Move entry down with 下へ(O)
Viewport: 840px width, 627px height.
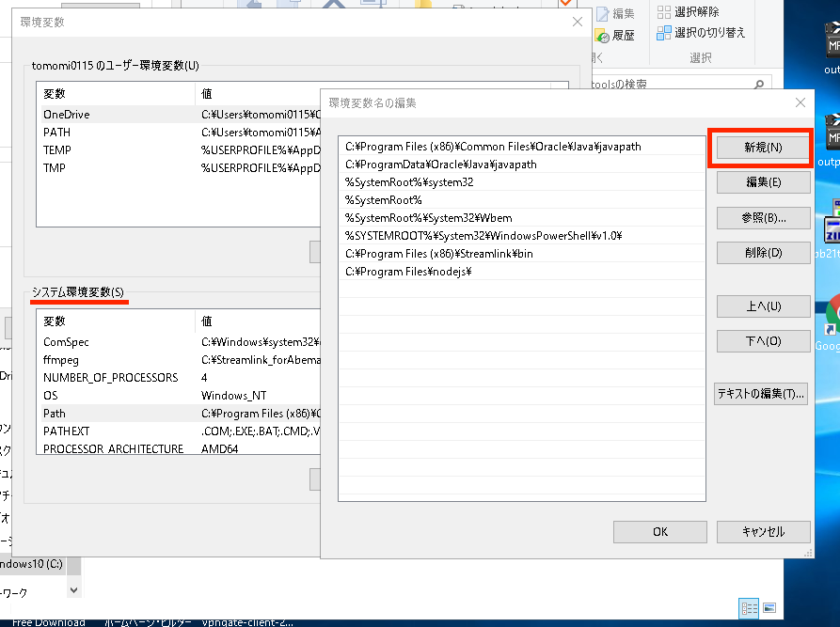coord(763,341)
